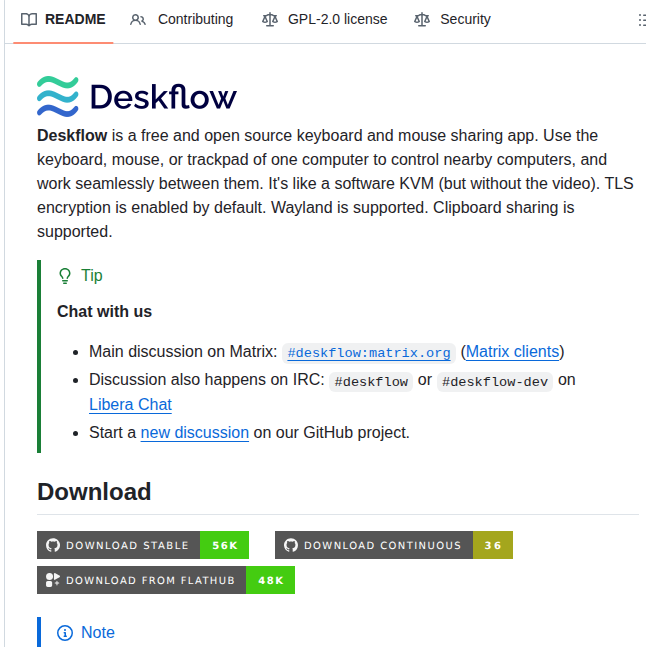Open the GPL-2.0 license tab
646x647 pixels.
coord(325,19)
